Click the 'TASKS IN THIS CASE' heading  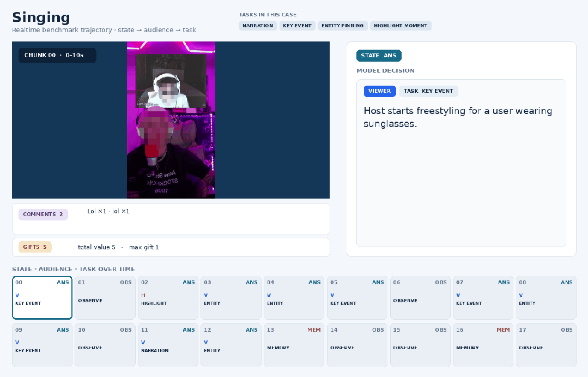(x=268, y=15)
